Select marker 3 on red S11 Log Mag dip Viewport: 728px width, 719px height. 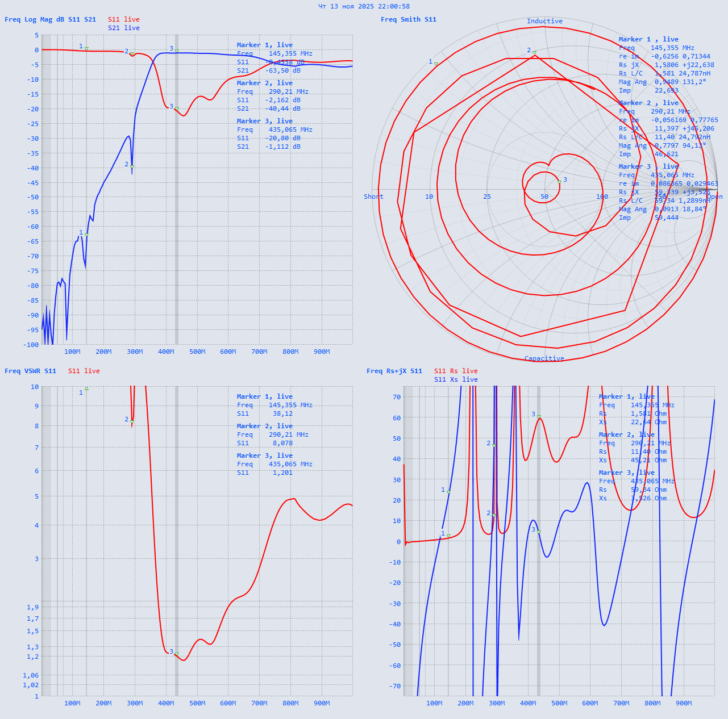[x=176, y=109]
